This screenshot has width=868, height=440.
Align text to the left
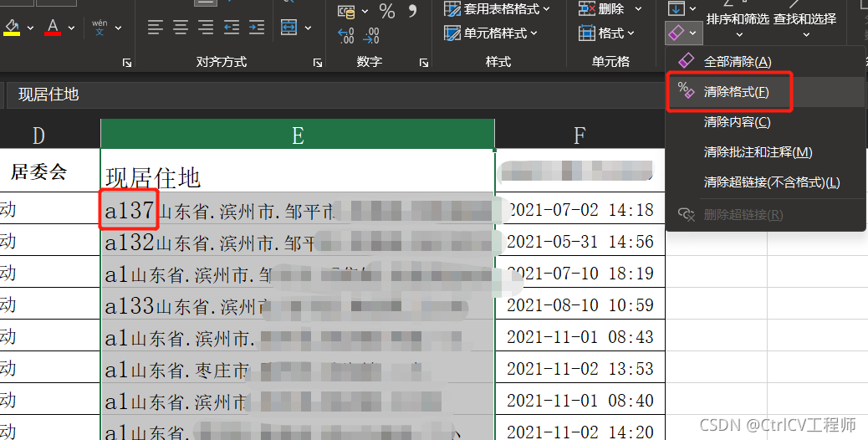coord(156,27)
